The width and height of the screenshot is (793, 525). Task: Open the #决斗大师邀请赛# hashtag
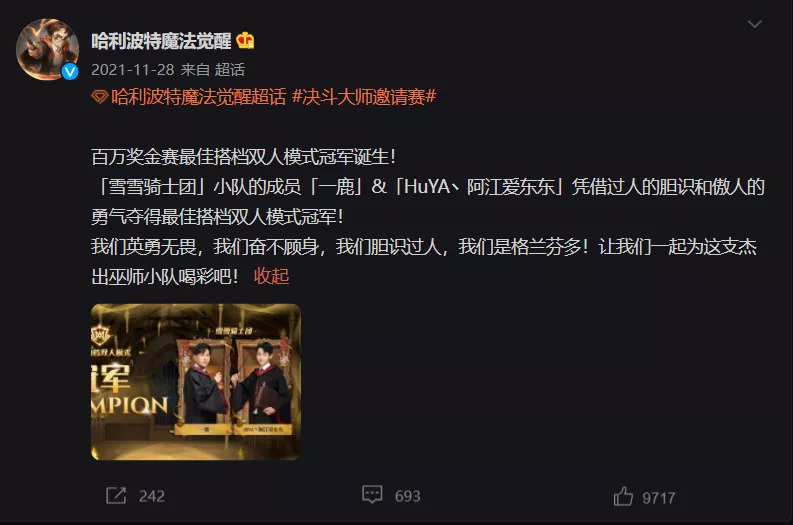pos(364,97)
